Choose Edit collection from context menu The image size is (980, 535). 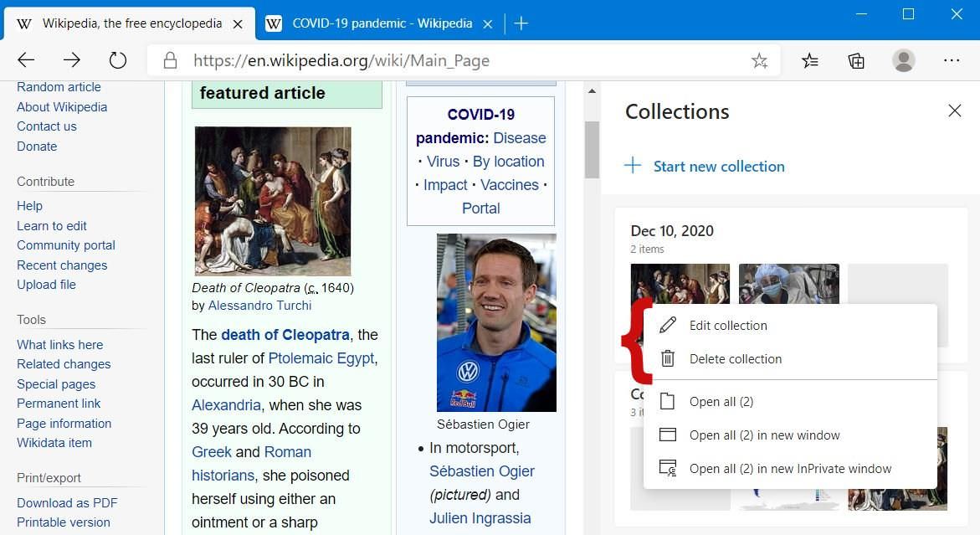coord(790,325)
